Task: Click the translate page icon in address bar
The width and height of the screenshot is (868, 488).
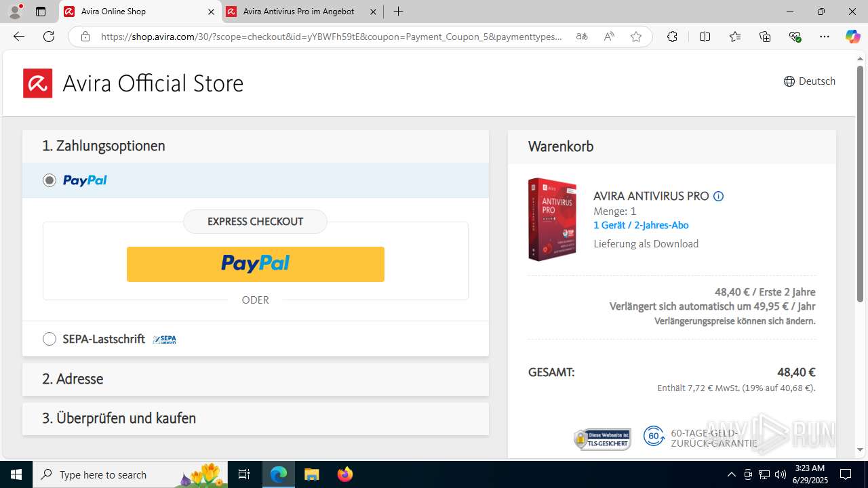Action: point(582,37)
